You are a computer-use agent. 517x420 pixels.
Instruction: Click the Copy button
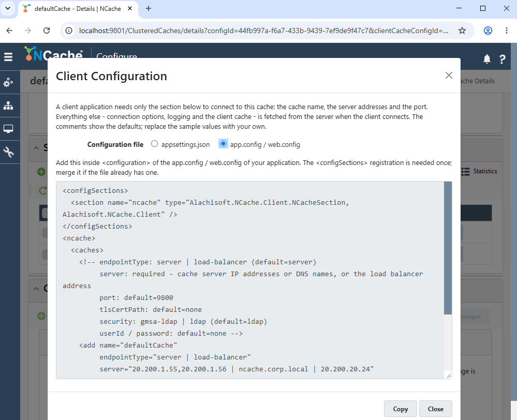click(x=400, y=409)
